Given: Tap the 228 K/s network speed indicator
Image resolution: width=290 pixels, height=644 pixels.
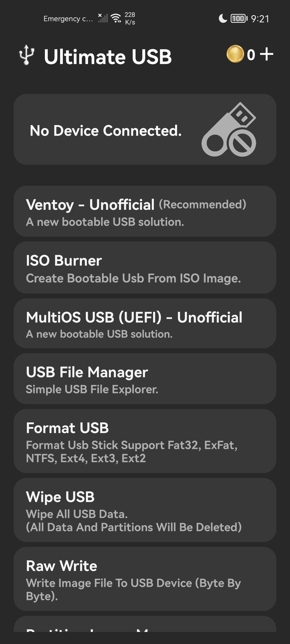Looking at the screenshot, I should (129, 18).
